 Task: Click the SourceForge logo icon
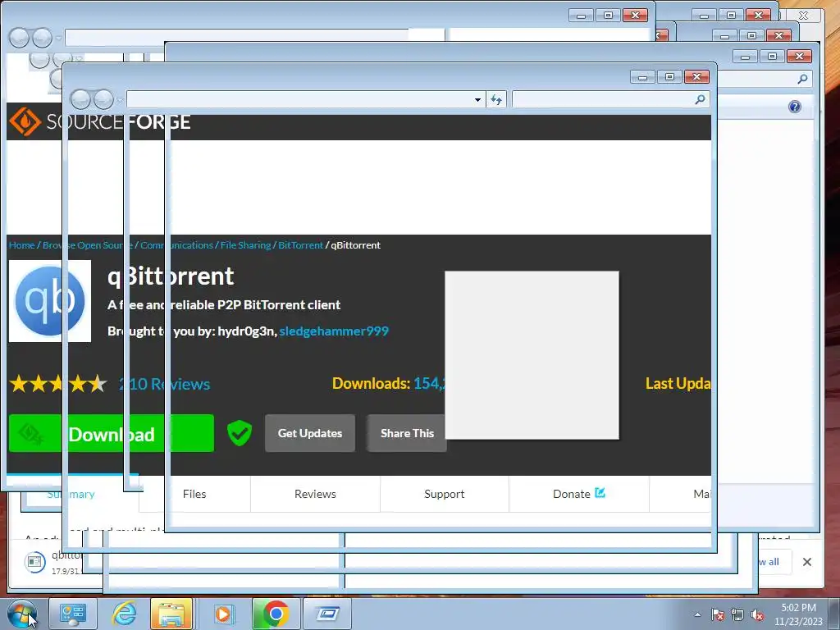[25, 121]
